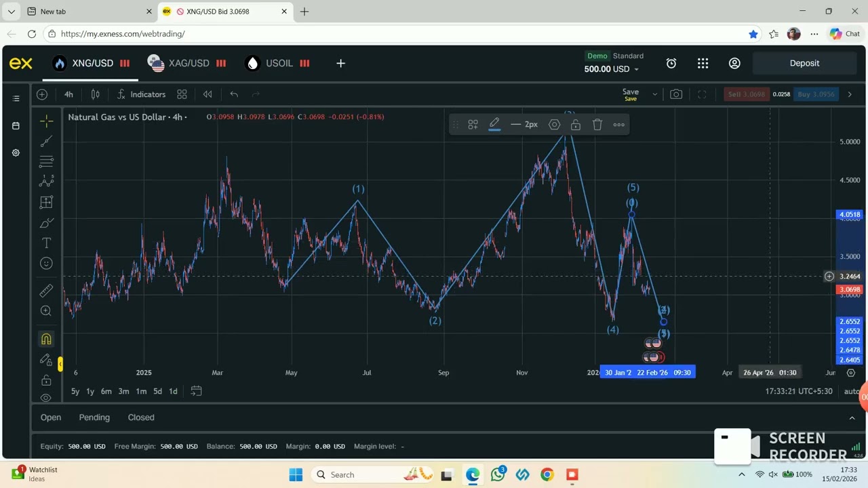Expand the Save layout dropdown arrow
The height and width of the screenshot is (488, 868).
654,94
